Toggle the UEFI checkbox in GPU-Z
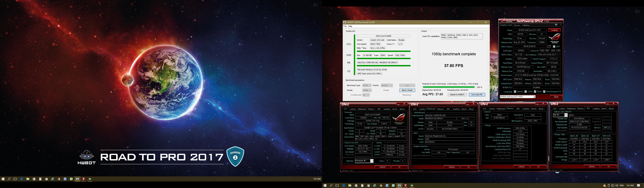 [x=554, y=46]
